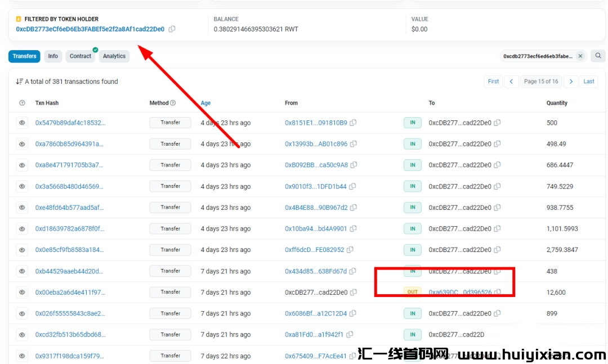Copy the 0x13993b...AB01c896 from address
This screenshot has width=608, height=364.
pos(354,144)
